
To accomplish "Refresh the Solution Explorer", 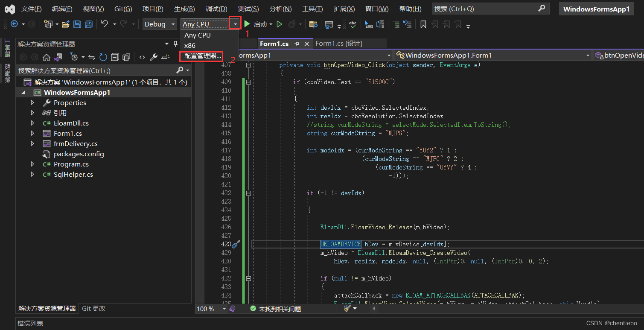I will pos(102,57).
